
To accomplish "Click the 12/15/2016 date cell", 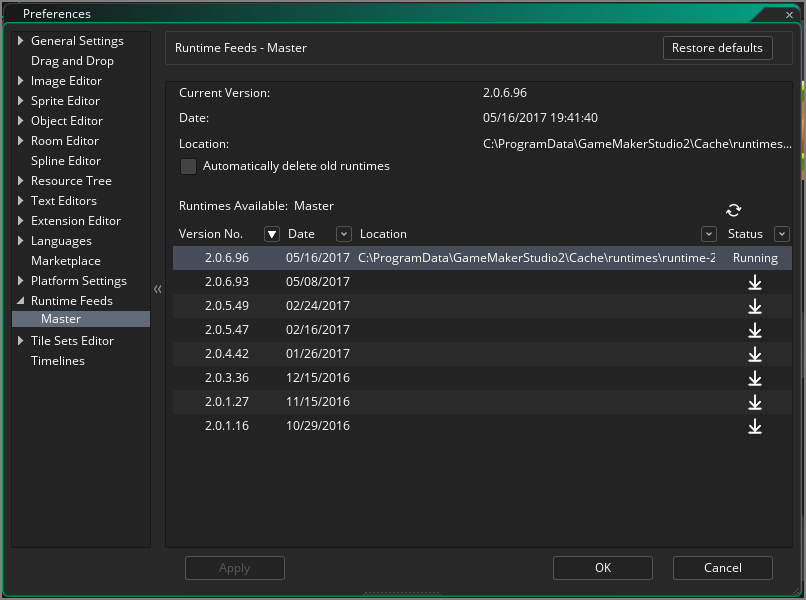I will click(x=318, y=378).
